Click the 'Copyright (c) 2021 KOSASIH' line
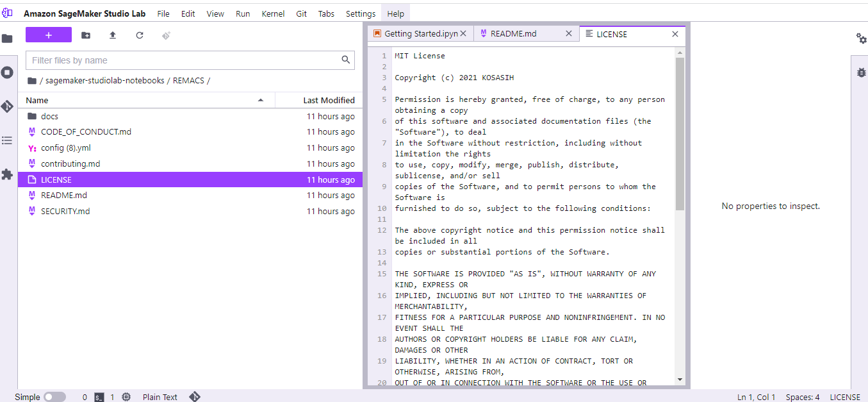Screen dimensions: 868x402 tap(454, 78)
